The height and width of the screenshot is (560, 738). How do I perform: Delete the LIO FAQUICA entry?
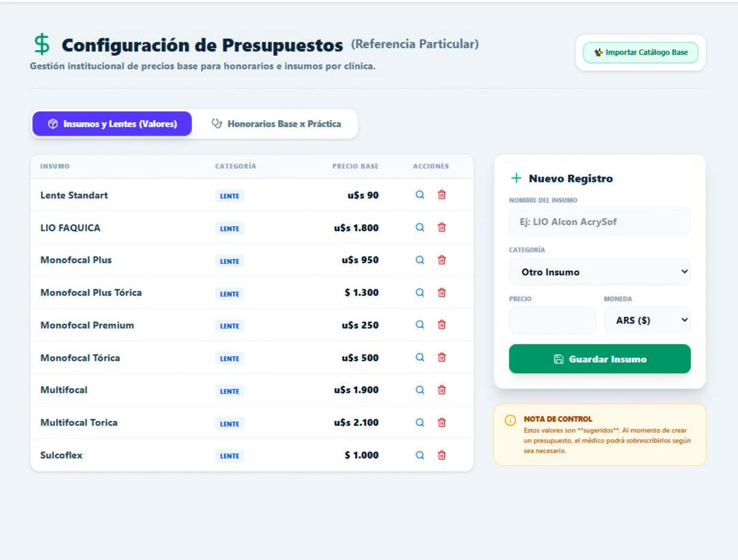pos(441,228)
